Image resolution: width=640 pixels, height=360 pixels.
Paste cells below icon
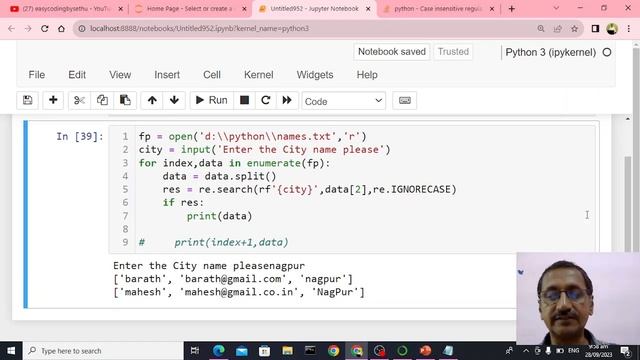coord(125,100)
